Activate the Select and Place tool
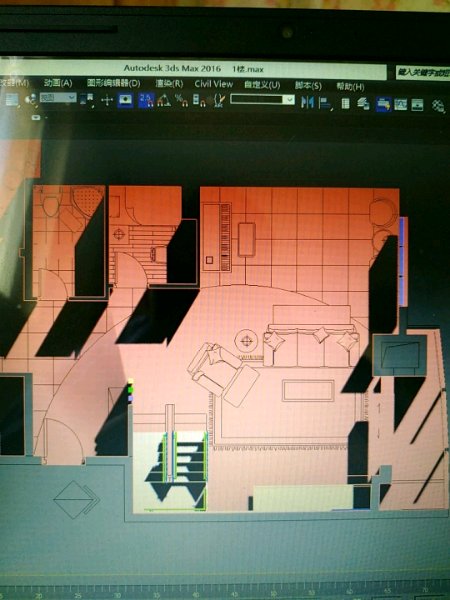 point(31,100)
